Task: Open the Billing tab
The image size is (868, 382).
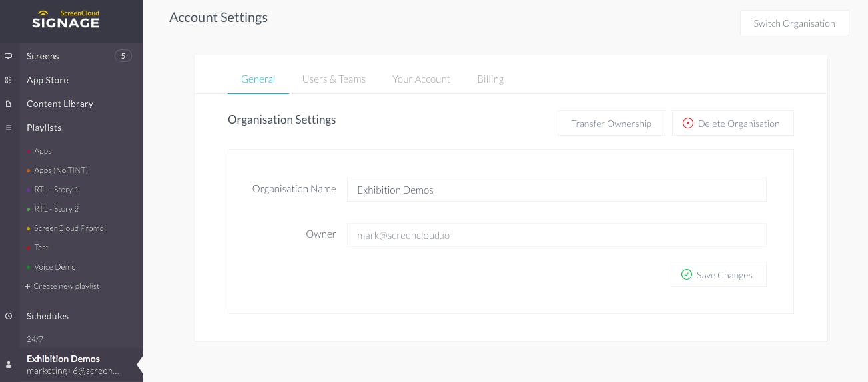Action: (490, 79)
